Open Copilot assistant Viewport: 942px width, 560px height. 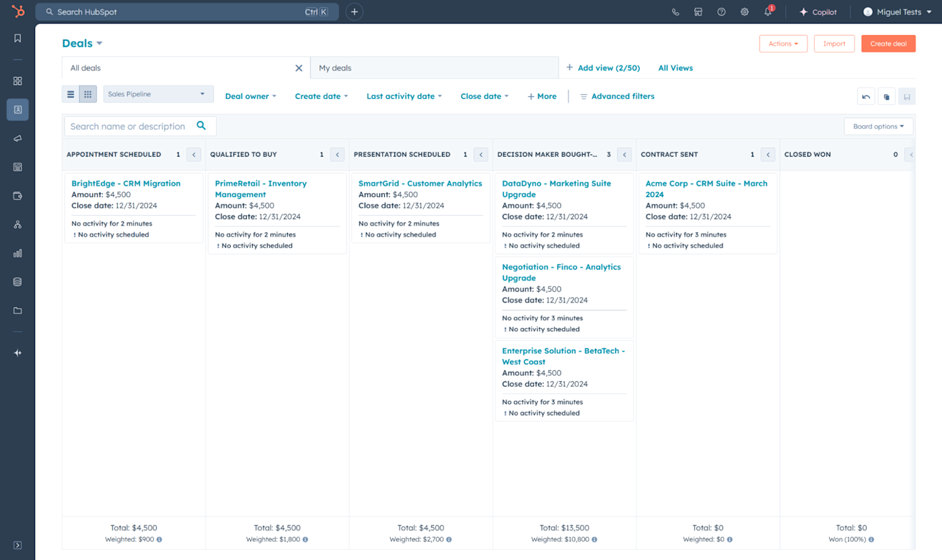tap(818, 12)
